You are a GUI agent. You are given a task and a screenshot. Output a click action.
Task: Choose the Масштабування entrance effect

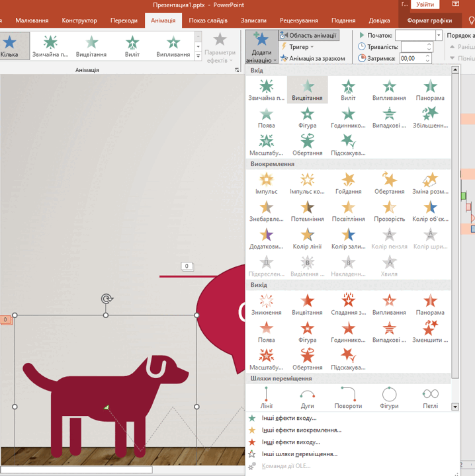coord(266,145)
